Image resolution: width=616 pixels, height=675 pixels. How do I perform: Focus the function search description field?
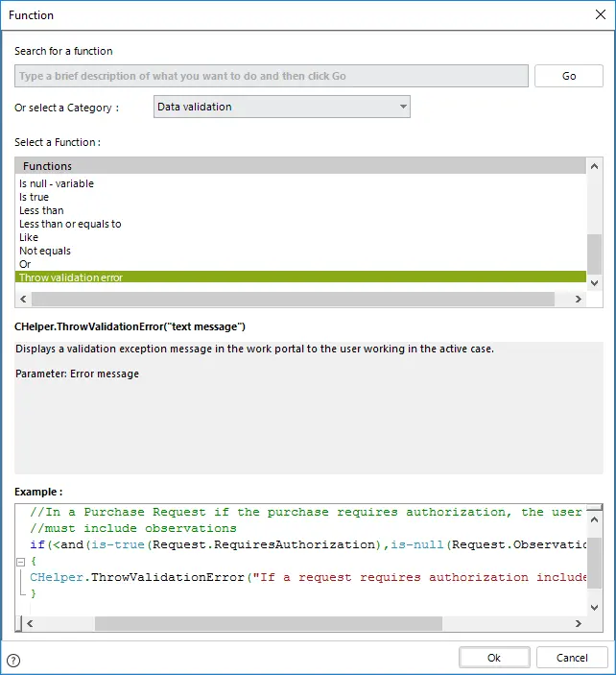[272, 76]
